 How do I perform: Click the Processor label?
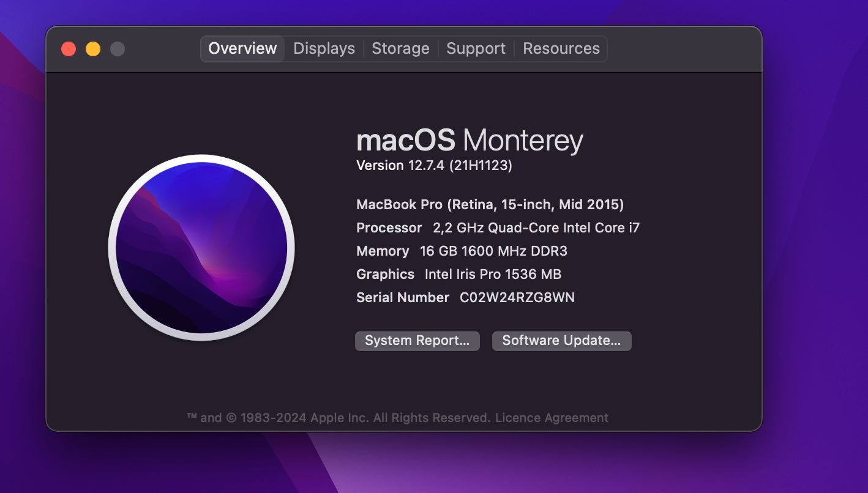(389, 228)
